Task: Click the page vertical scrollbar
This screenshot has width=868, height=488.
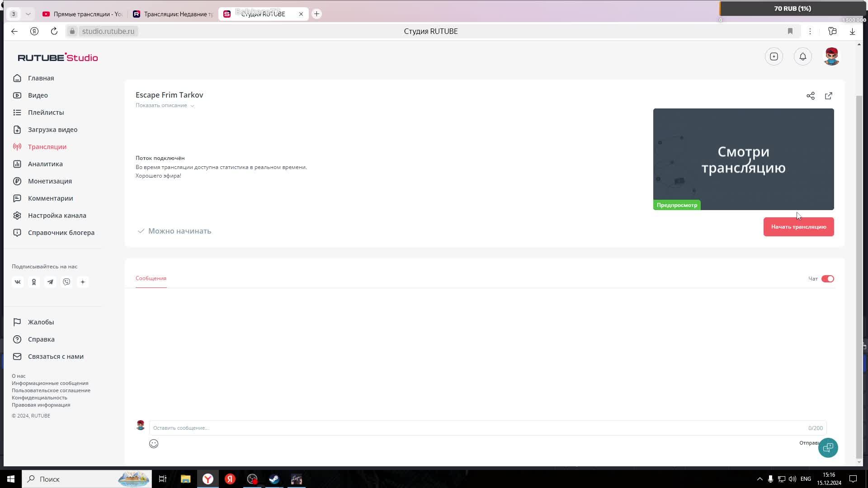Action: click(859, 277)
